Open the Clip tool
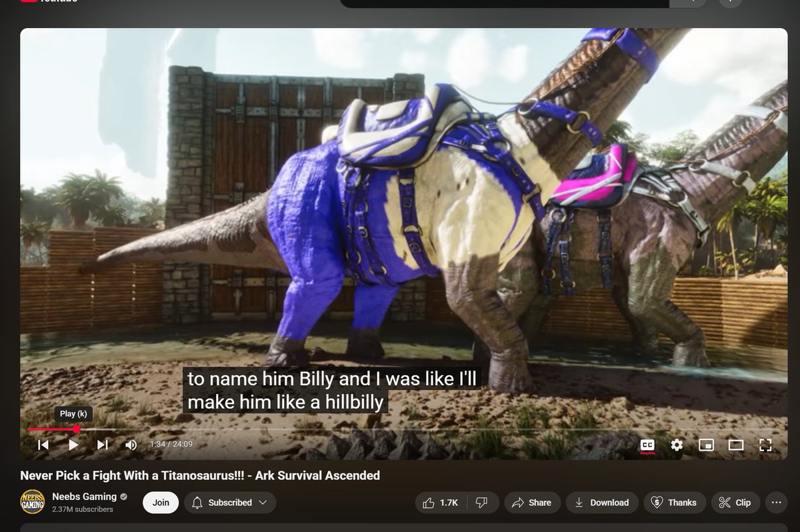The height and width of the screenshot is (532, 800). click(x=735, y=503)
